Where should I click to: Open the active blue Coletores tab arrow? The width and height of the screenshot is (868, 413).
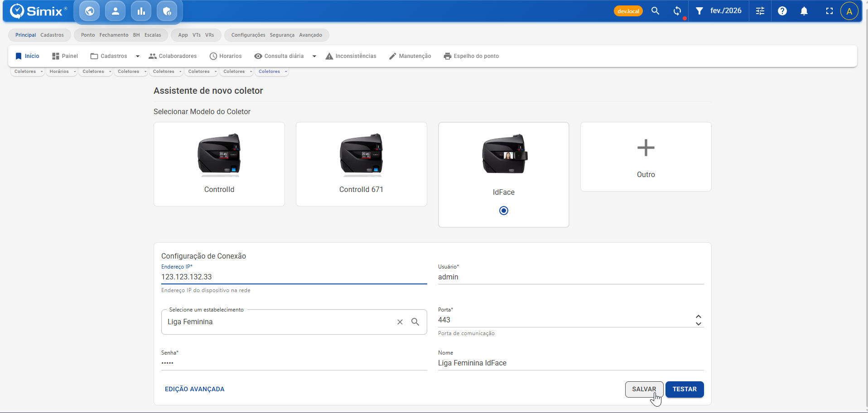point(286,72)
